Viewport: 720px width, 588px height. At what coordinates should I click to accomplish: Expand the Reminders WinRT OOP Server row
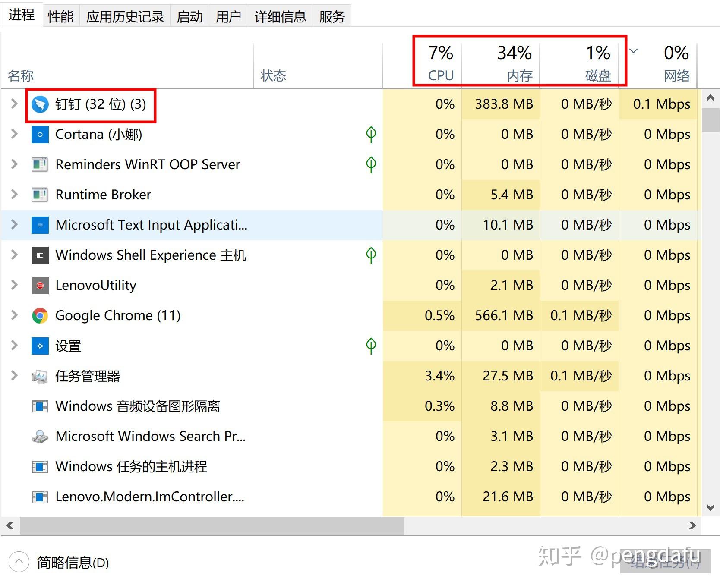coord(14,164)
